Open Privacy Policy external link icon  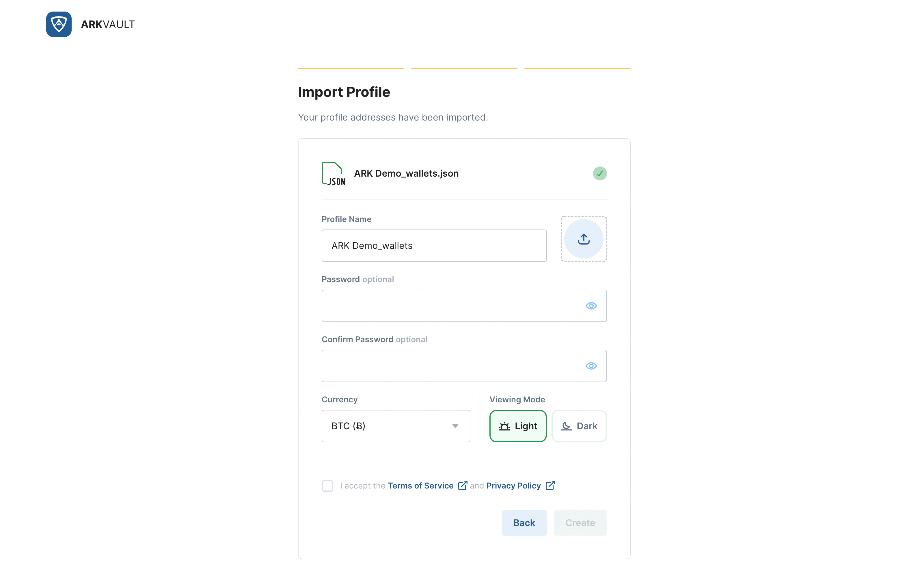(550, 485)
